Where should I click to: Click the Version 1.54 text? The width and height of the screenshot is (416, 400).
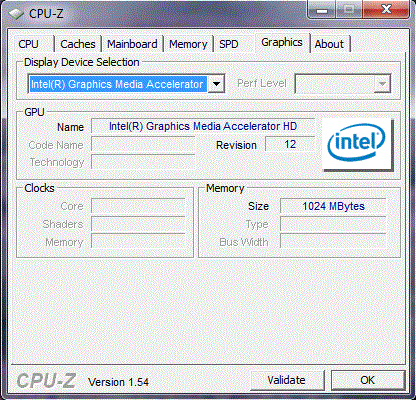118,382
